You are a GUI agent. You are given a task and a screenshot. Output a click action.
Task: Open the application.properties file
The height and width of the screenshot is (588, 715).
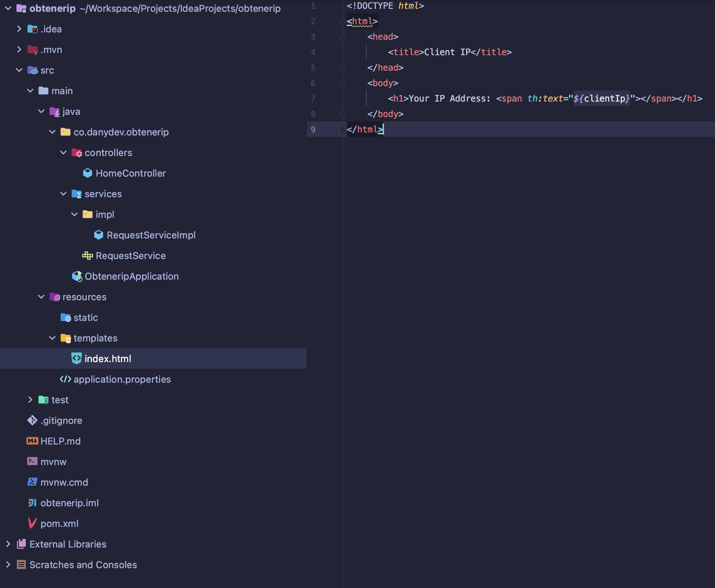123,379
